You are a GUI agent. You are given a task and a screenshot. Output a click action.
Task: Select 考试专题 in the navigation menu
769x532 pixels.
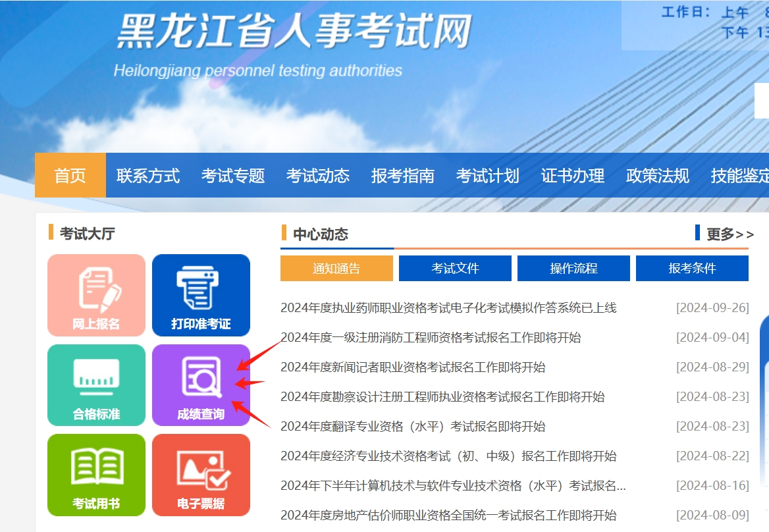coord(233,176)
